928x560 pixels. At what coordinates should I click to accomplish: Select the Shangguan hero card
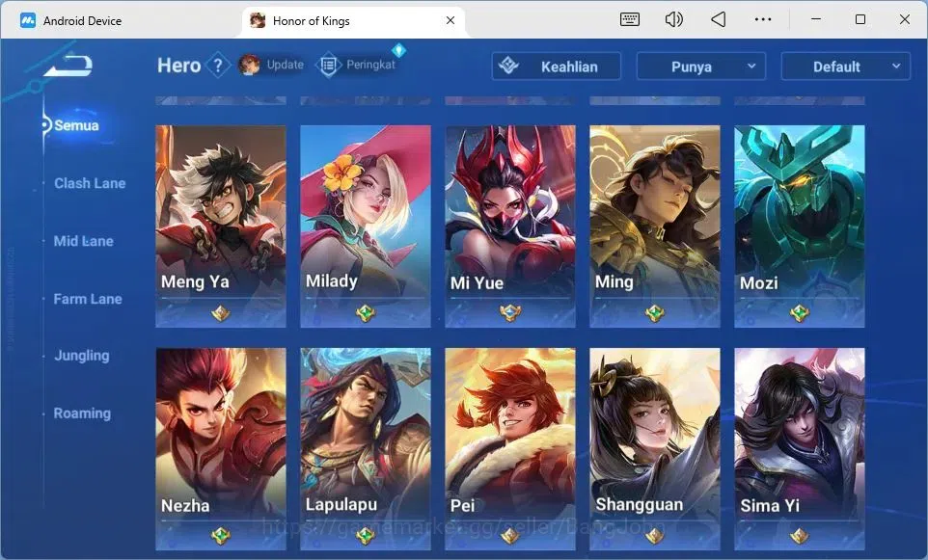pyautogui.click(x=655, y=449)
